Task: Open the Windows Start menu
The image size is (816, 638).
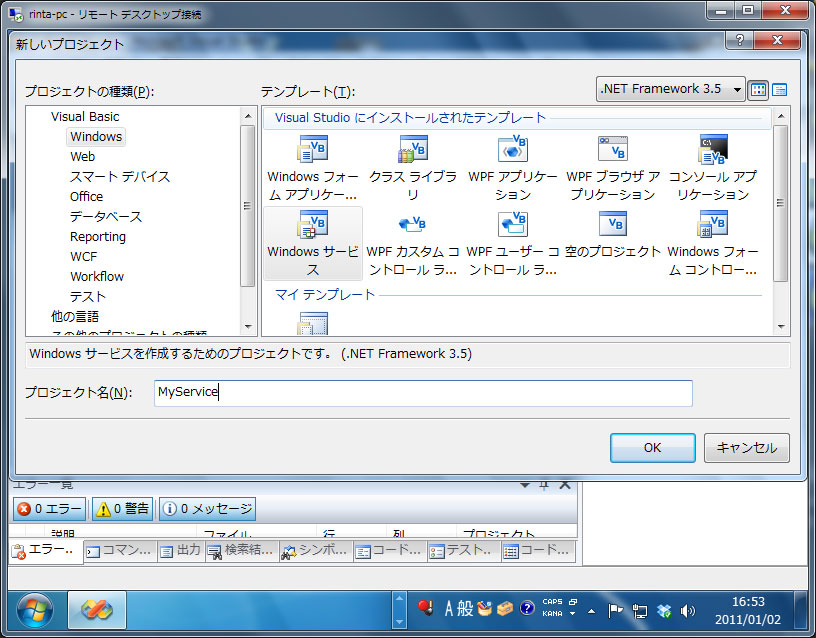Action: [34, 611]
